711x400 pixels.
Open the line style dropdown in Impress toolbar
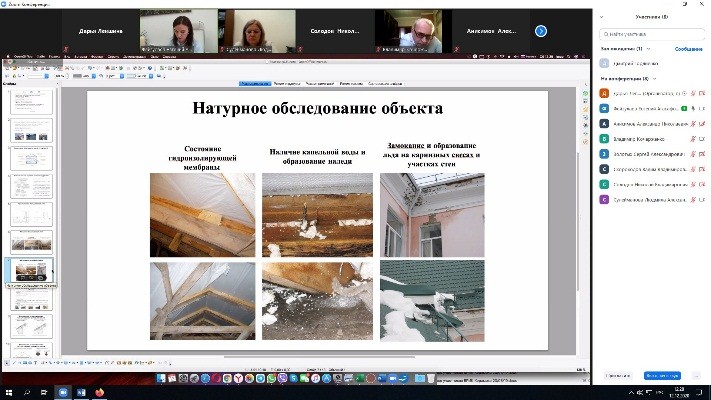click(46, 76)
